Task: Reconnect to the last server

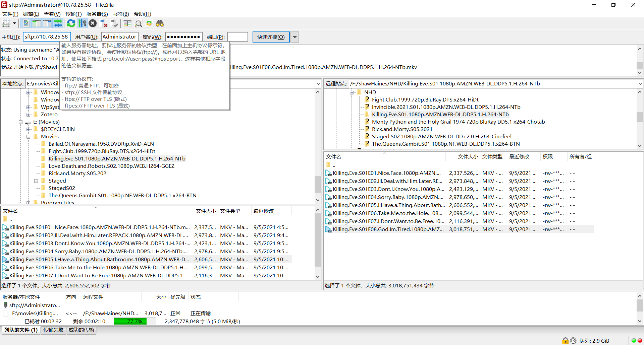Action: point(115,23)
